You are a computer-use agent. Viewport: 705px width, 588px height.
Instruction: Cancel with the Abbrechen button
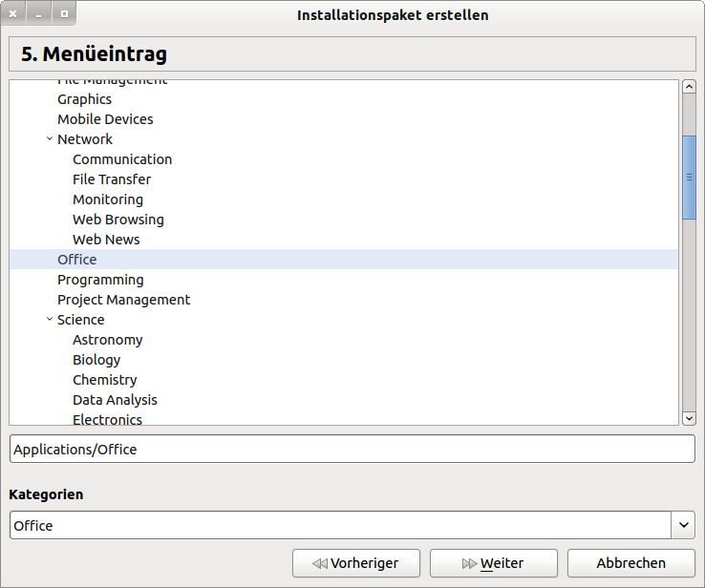point(630,563)
